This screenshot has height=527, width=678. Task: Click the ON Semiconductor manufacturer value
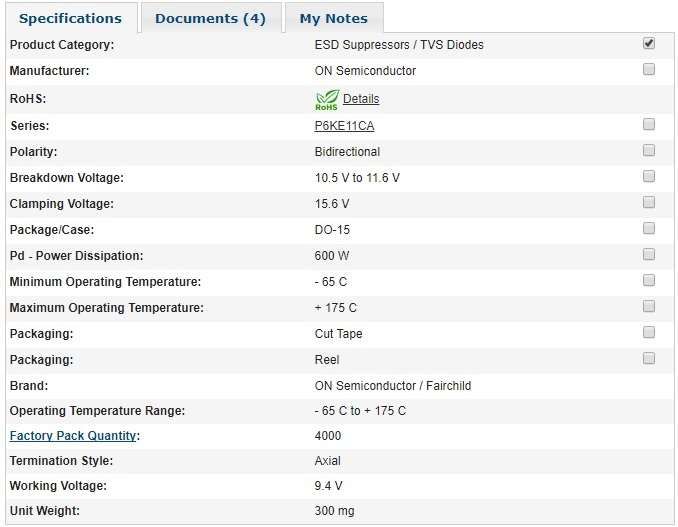click(x=365, y=71)
